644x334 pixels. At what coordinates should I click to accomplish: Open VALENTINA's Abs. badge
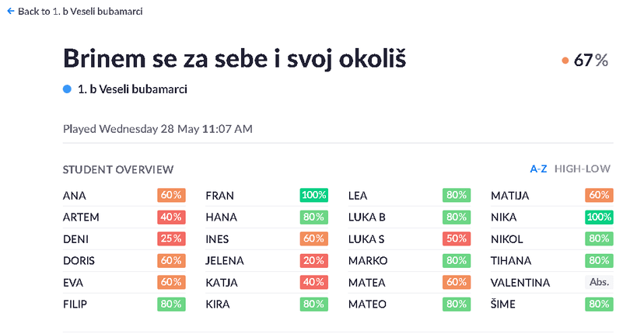(x=599, y=283)
